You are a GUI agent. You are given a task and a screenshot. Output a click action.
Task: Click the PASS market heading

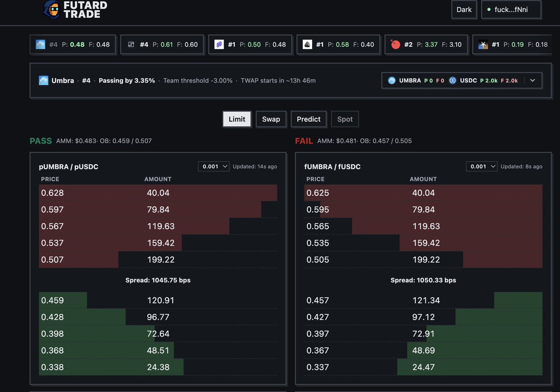click(x=41, y=141)
